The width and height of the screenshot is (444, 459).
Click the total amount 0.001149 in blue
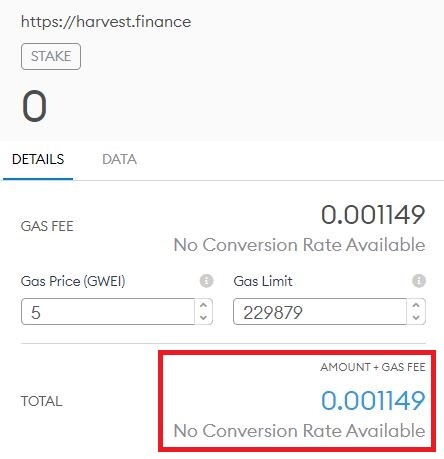(373, 400)
